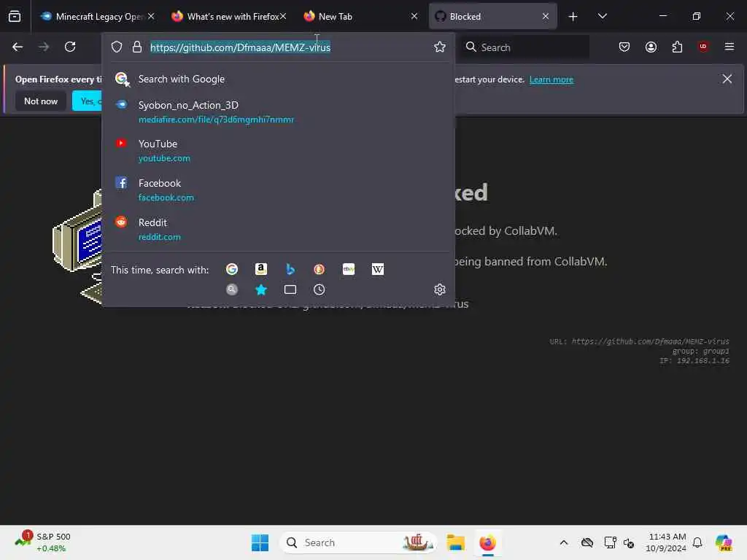747x560 pixels.
Task: Open Firefox account icon
Action: pos(651,47)
